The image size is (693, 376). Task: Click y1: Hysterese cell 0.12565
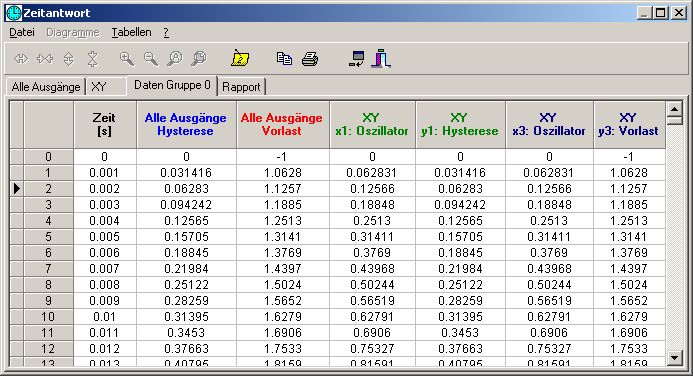click(x=460, y=220)
